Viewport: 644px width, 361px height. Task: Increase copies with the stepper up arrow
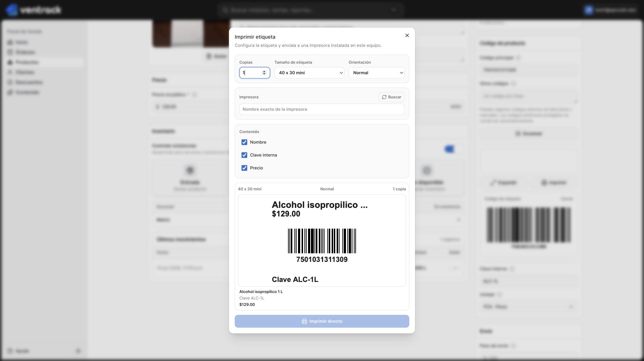tap(264, 71)
